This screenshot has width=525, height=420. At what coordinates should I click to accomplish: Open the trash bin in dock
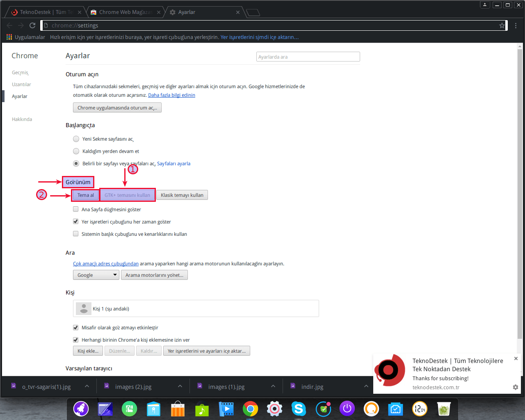444,409
